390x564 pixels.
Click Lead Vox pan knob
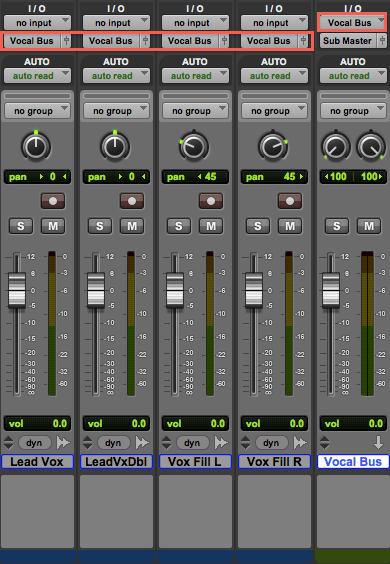[36, 146]
